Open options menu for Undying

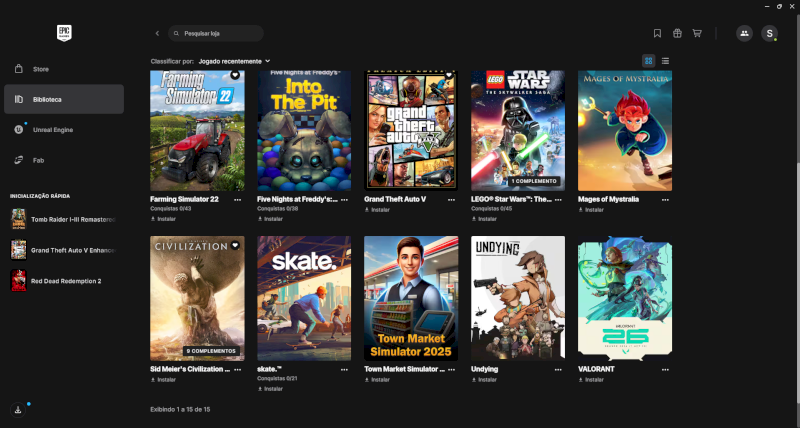[558, 369]
